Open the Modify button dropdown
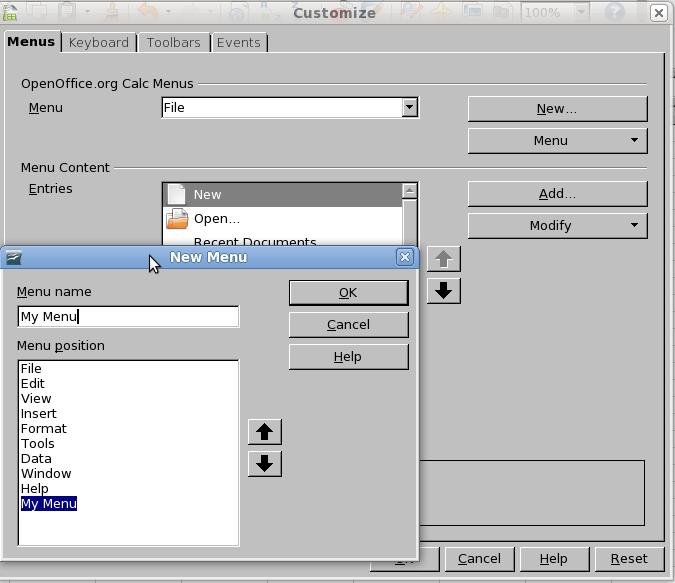Image resolution: width=675 pixels, height=583 pixels. coord(557,225)
